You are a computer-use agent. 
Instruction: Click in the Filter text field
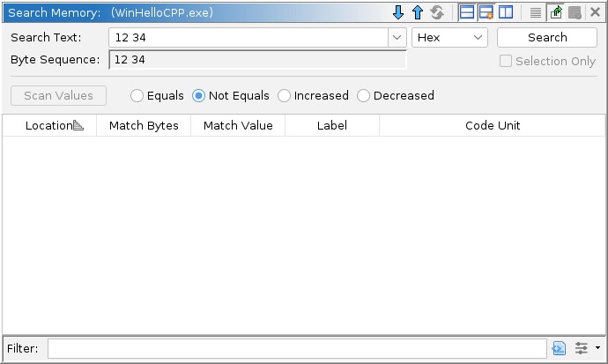[296, 348]
